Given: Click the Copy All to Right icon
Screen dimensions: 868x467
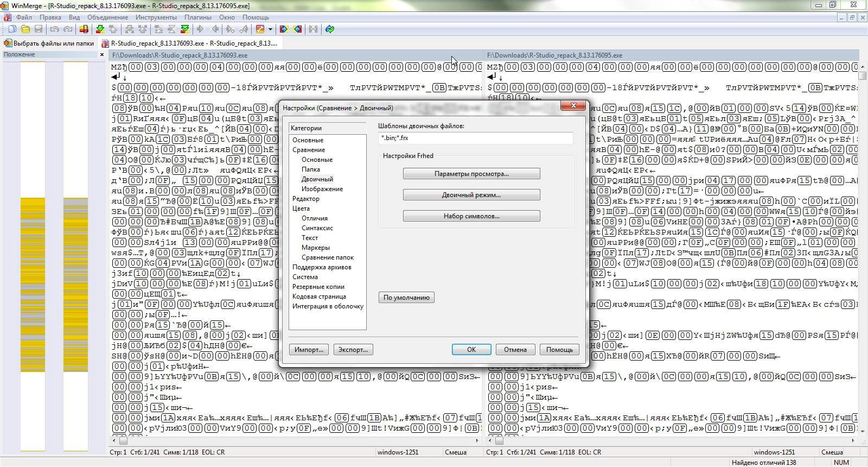Looking at the screenshot, I should [x=284, y=29].
